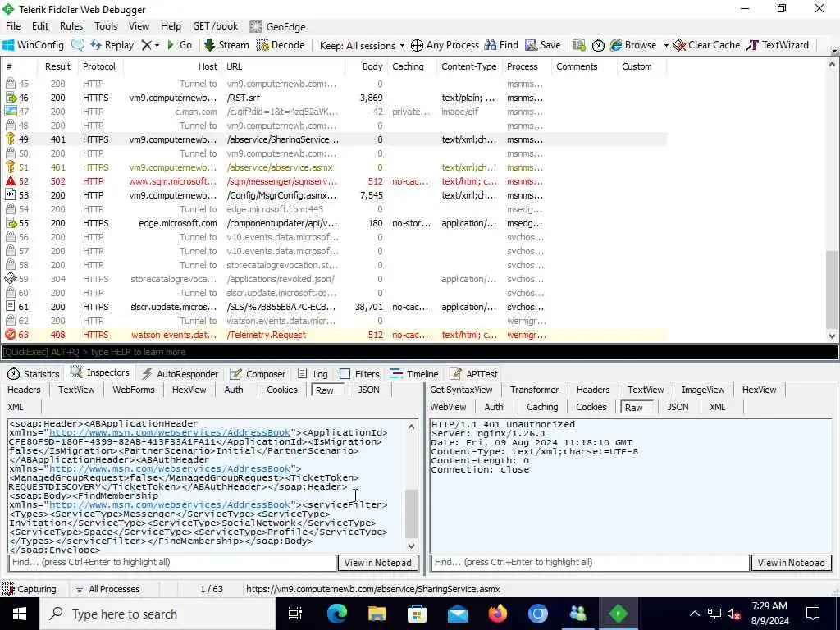
Task: Open first msn.com AddressBook link
Action: click(169, 432)
